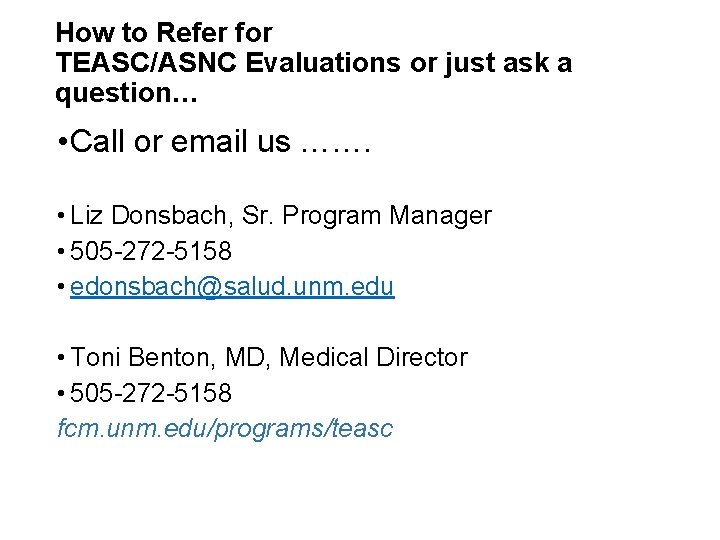The width and height of the screenshot is (720, 540).
Task: Click the bullet marker before the email address
Action: (61, 287)
